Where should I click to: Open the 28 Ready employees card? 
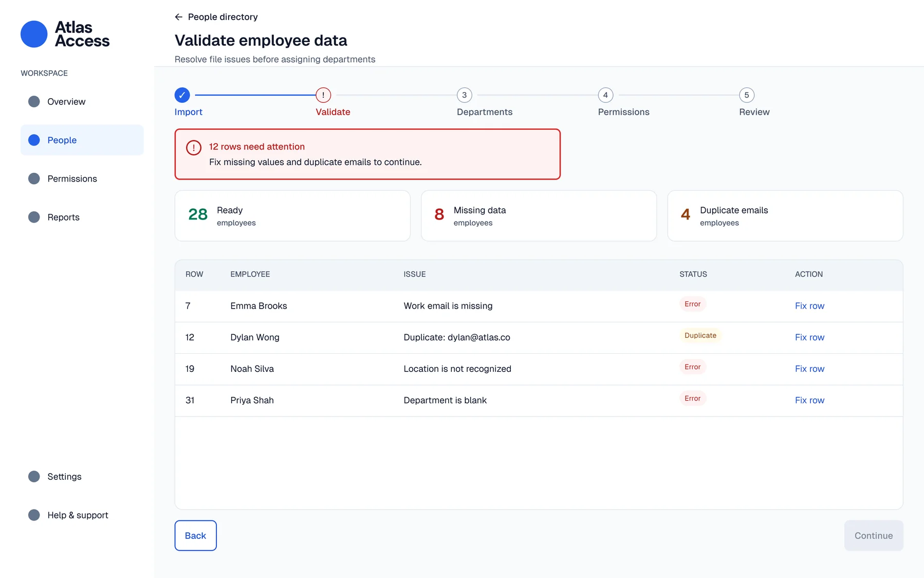[292, 216]
